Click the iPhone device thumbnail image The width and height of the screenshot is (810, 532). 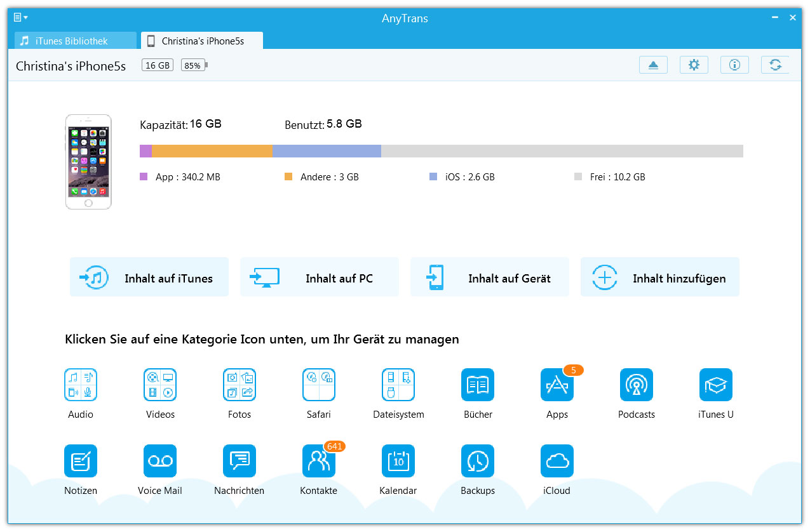point(88,161)
